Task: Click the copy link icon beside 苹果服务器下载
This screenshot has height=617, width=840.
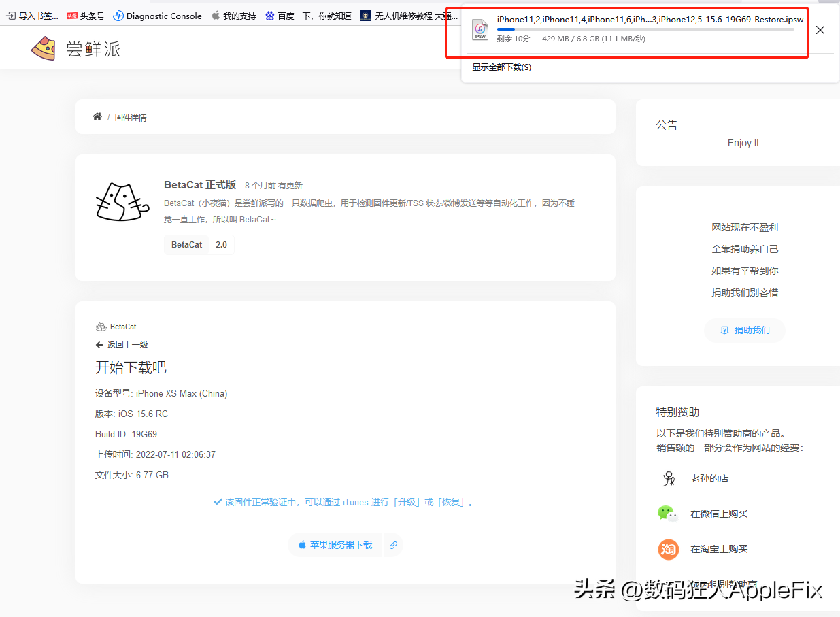Action: pyautogui.click(x=393, y=545)
